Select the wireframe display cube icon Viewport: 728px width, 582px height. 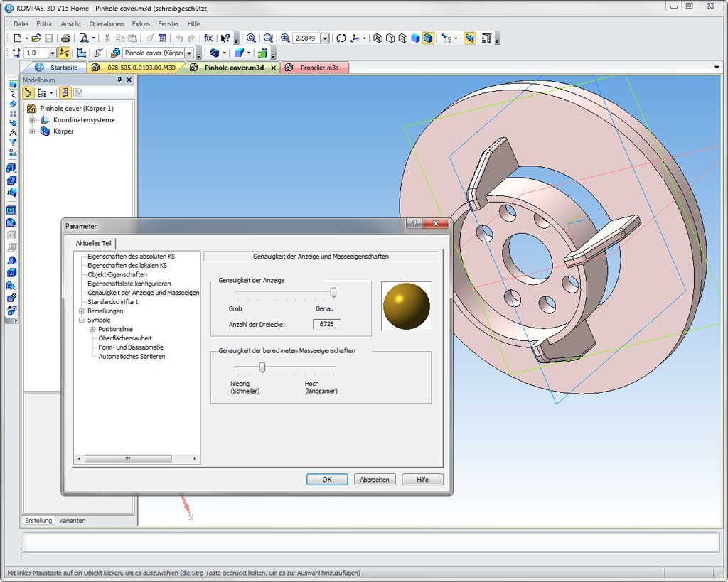tap(378, 38)
